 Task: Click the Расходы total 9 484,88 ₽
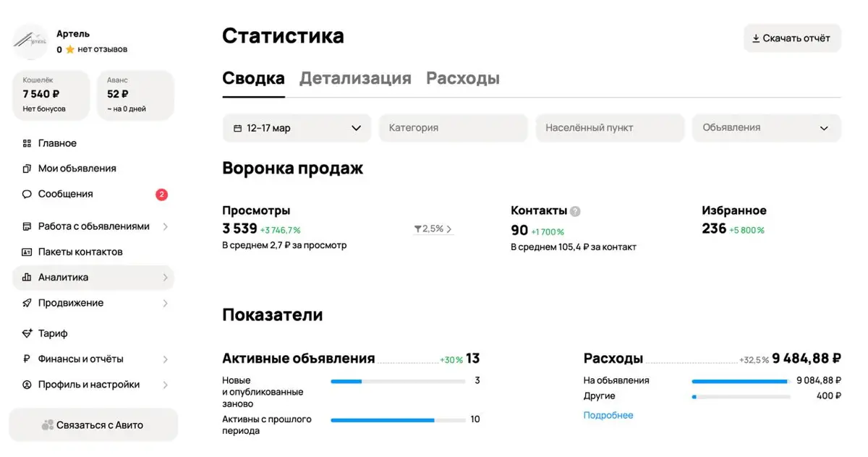(807, 358)
